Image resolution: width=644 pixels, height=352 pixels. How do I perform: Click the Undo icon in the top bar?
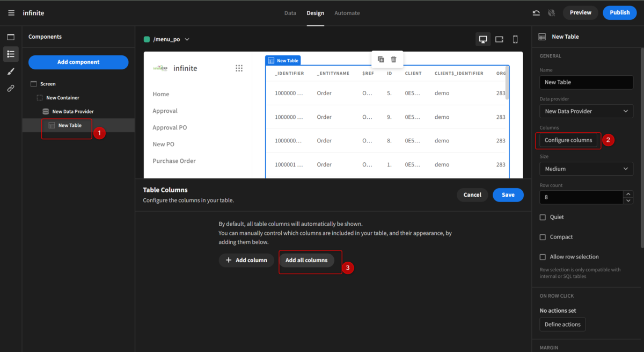click(536, 12)
